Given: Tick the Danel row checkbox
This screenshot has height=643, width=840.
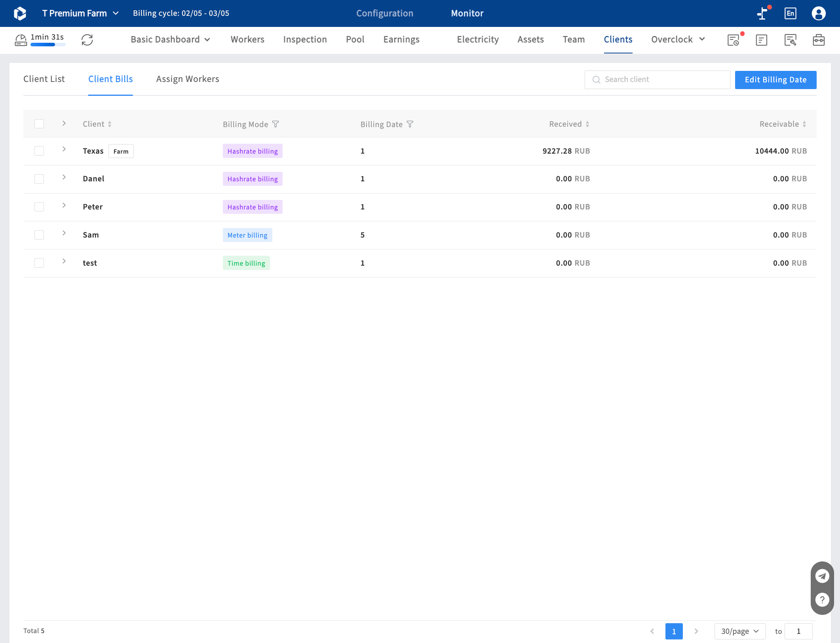Looking at the screenshot, I should pos(39,179).
